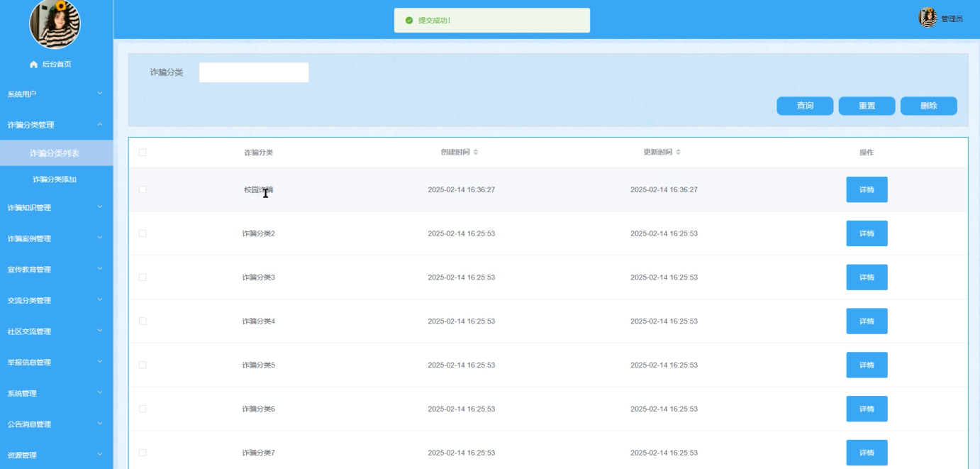Check the box for 诈骗分类3 row
This screenshot has width=980, height=469.
(143, 277)
